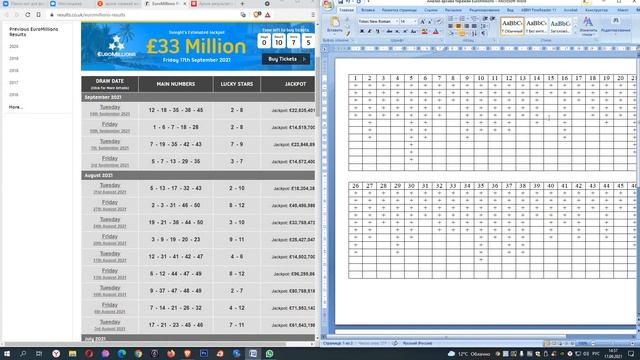Pick the text highlight color swatch
Image resolution: width=640 pixels, height=360 pixels.
click(424, 31)
